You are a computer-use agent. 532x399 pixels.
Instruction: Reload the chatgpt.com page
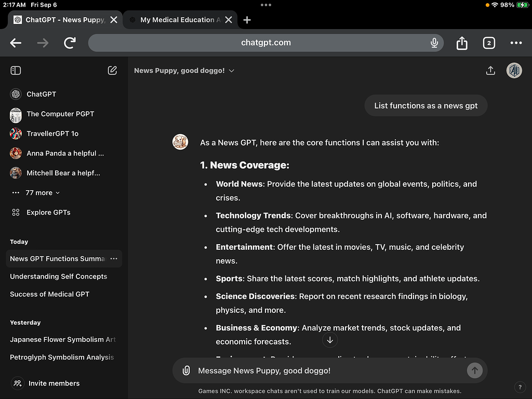[x=70, y=43]
